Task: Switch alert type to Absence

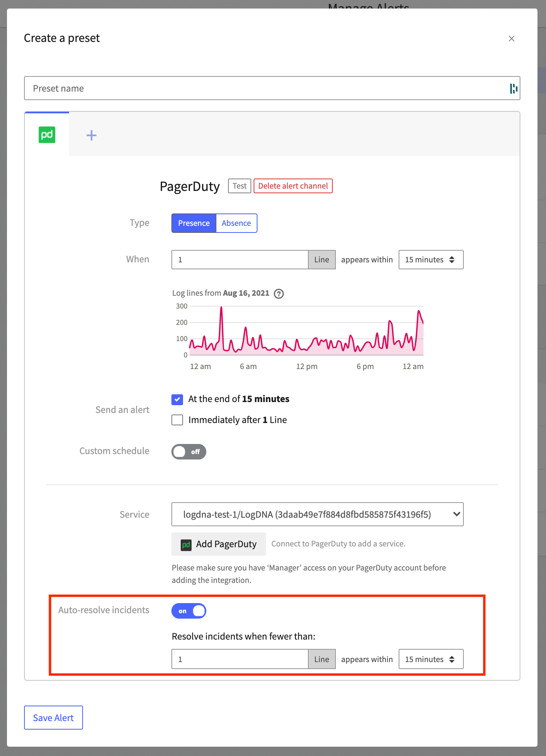Action: 237,223
